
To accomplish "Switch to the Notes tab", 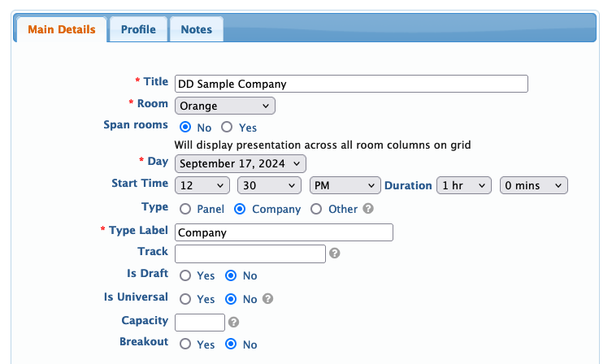I will [196, 29].
